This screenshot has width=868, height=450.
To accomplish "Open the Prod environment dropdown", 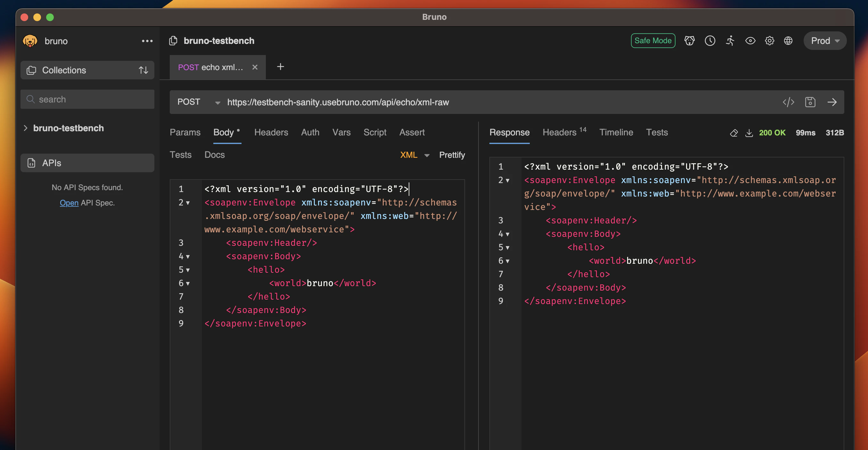I will (824, 40).
